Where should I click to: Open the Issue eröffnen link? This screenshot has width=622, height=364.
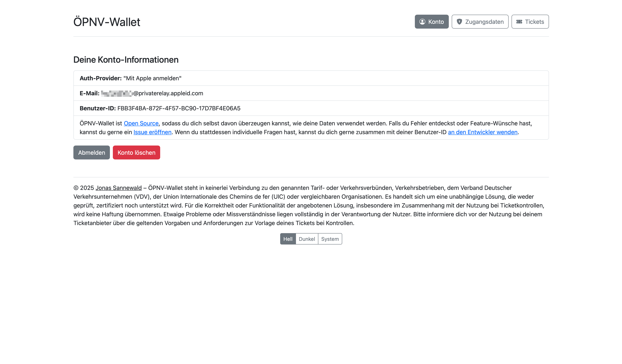152,132
